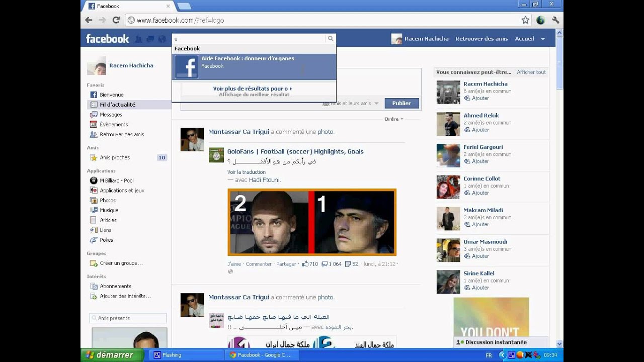644x362 pixels.
Task: Add Ahmed Rekik as friend
Action: point(476,130)
